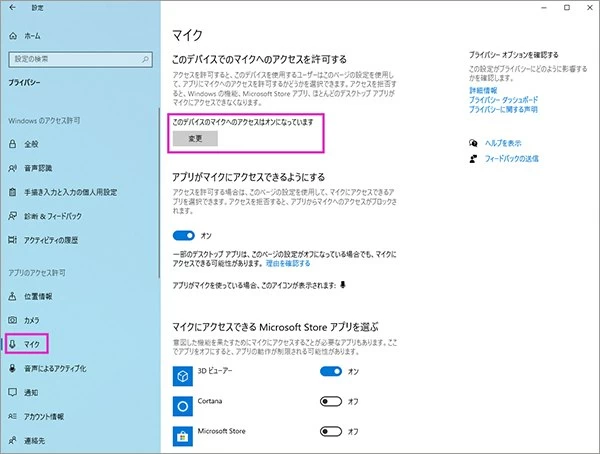The image size is (600, 454).
Task: Click the search magnifier icon
Action: click(x=145, y=59)
